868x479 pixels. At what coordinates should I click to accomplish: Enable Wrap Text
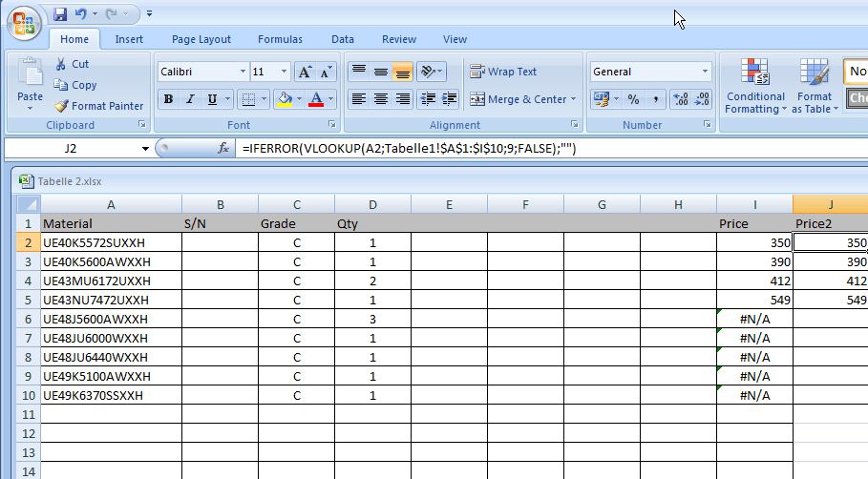(x=503, y=72)
